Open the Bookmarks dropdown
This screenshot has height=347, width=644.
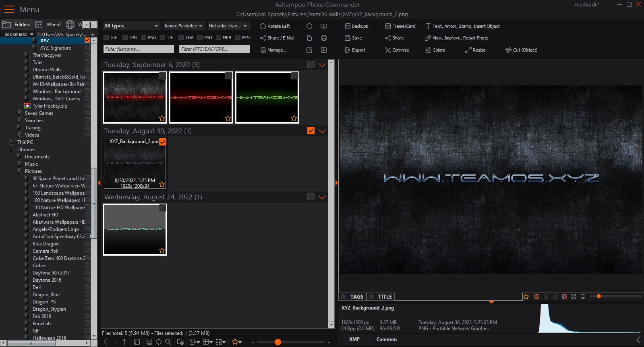point(19,34)
